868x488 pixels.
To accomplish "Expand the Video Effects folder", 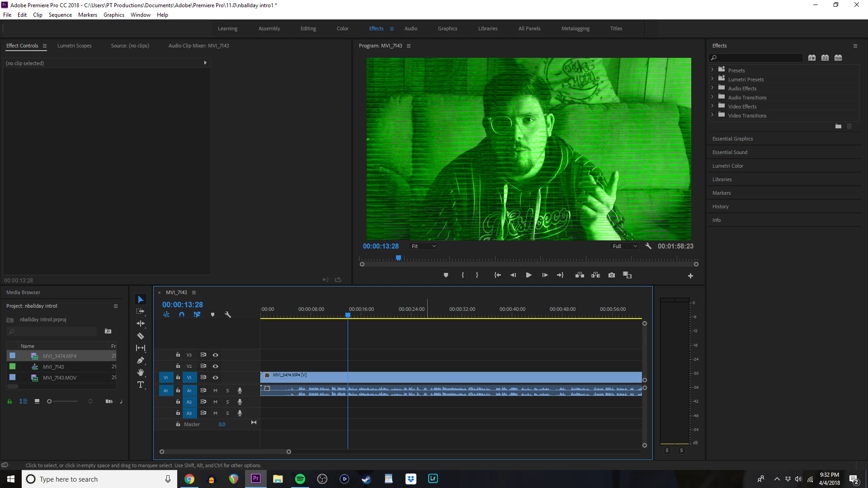I will [712, 107].
